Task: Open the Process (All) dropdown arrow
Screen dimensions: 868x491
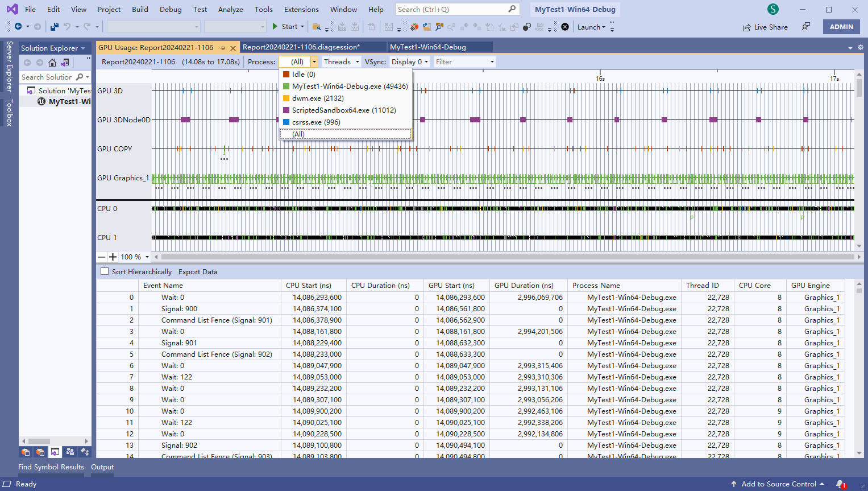Action: [314, 62]
